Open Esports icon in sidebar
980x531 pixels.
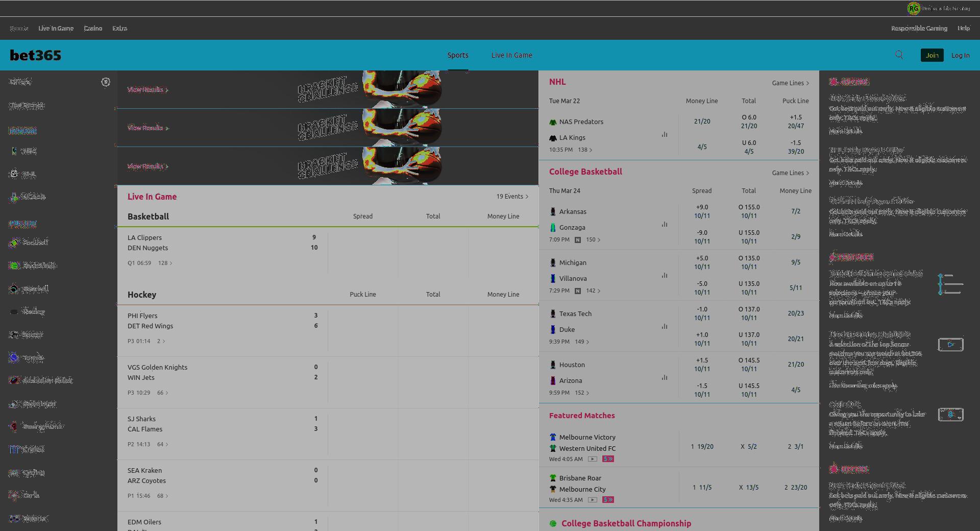(14, 518)
